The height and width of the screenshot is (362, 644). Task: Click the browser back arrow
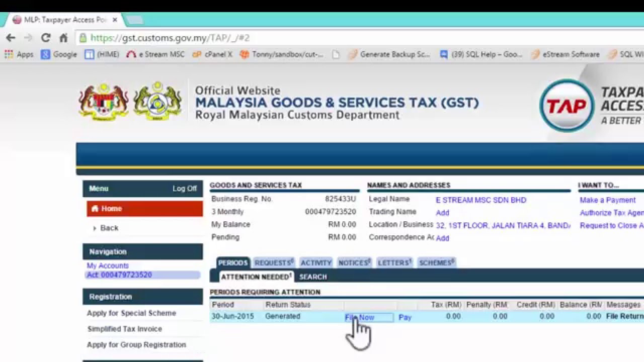tap(11, 38)
